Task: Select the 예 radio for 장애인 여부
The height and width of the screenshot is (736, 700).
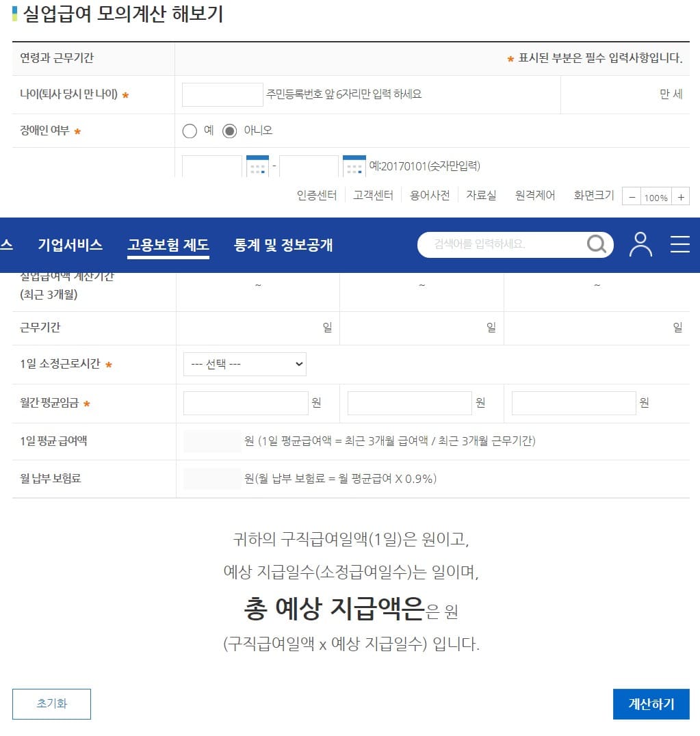Action: coord(190,131)
